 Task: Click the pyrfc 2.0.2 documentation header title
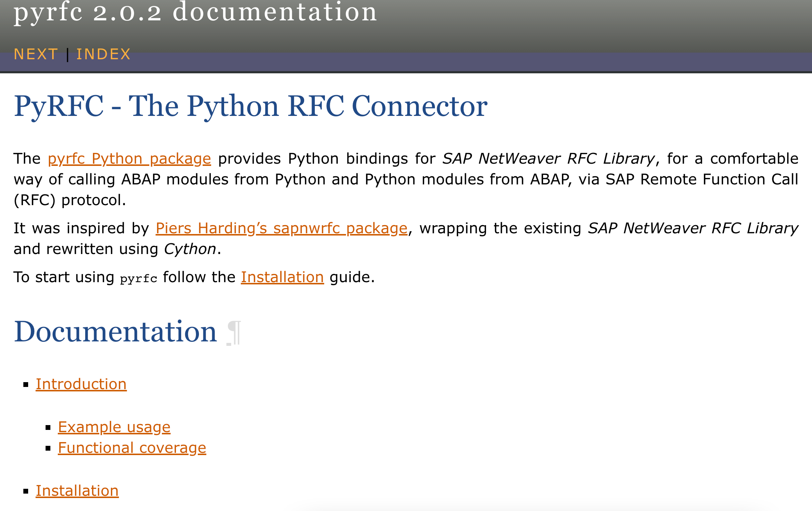click(x=195, y=12)
